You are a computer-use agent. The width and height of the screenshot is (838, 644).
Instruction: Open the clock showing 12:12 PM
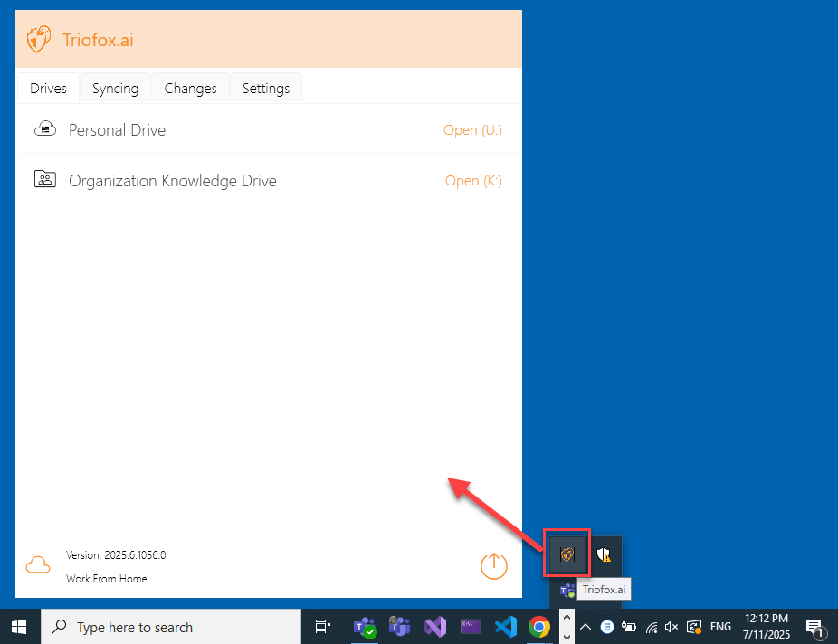pyautogui.click(x=767, y=627)
